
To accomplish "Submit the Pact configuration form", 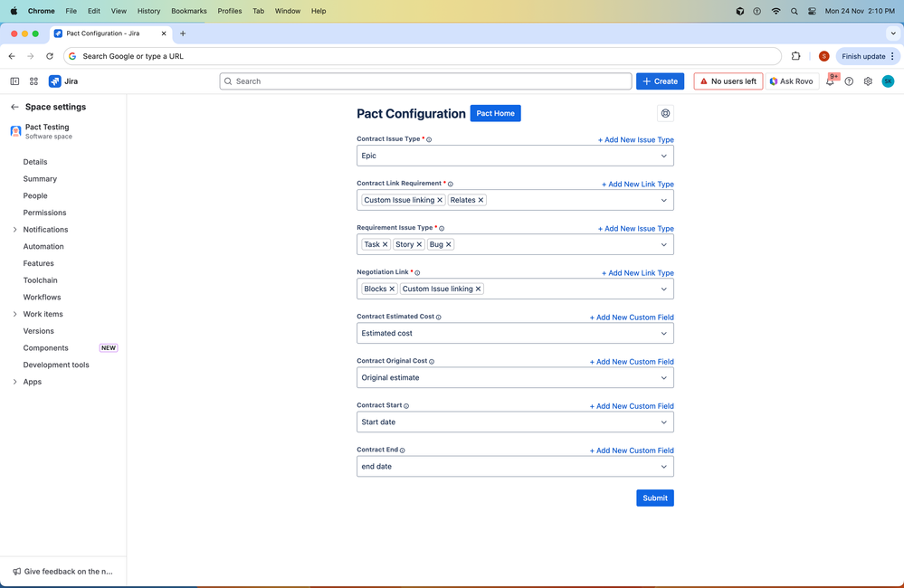I will click(x=655, y=498).
